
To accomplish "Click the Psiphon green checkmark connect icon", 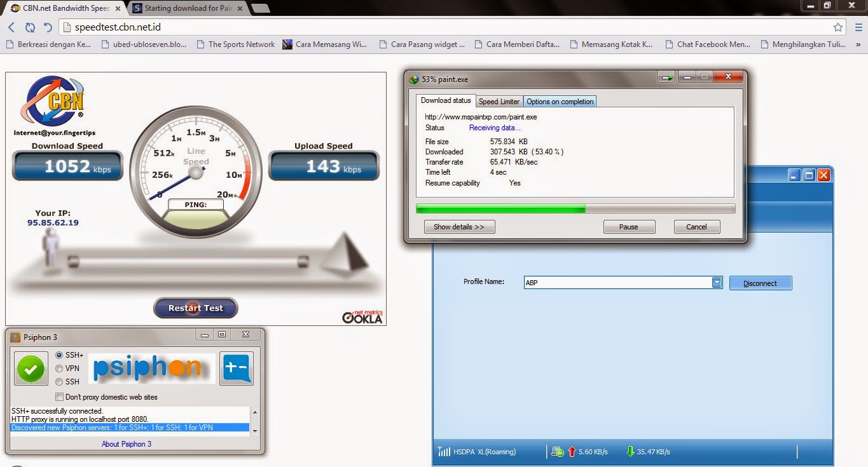I will (x=31, y=369).
